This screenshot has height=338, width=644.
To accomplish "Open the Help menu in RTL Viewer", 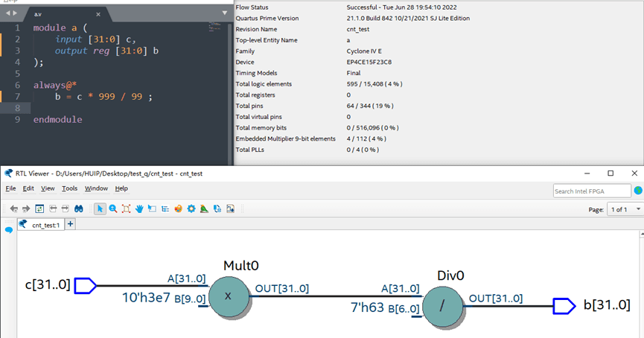I will [x=121, y=188].
